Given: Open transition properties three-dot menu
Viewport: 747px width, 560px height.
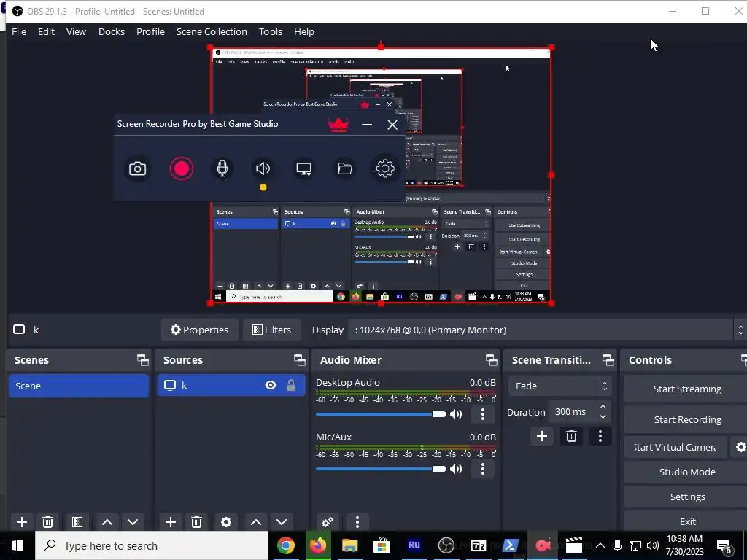Looking at the screenshot, I should [600, 436].
